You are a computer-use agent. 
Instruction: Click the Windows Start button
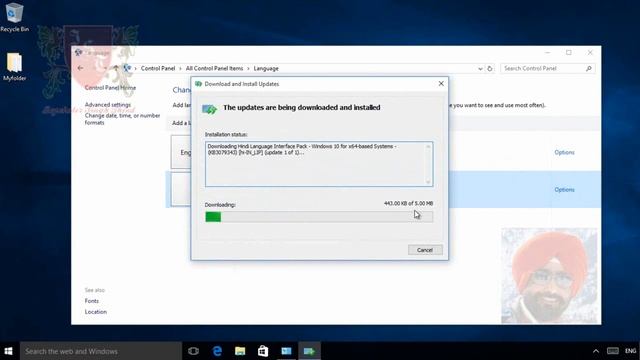coord(9,351)
